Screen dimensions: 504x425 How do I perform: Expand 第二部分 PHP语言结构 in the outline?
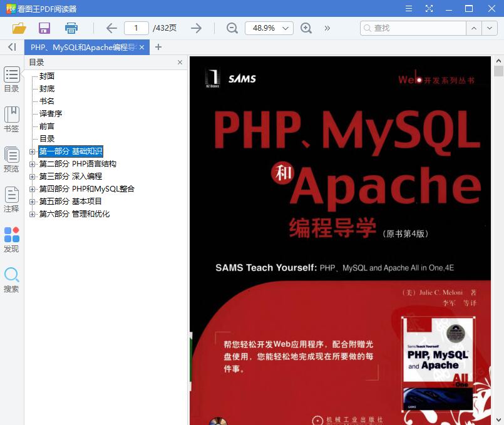[x=33, y=163]
